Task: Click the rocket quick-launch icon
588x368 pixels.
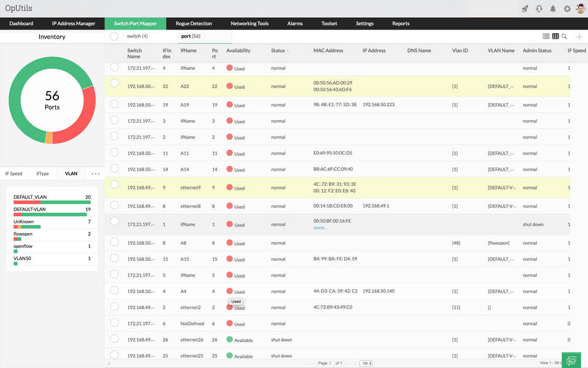Action: (525, 8)
